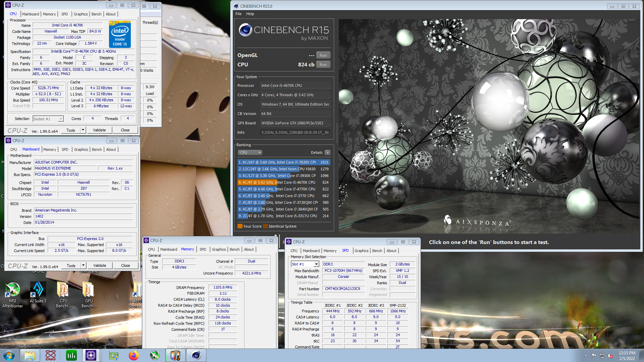This screenshot has height=362, width=644.
Task: Open the thermometer monitor app in taskbar
Action: tap(175, 355)
